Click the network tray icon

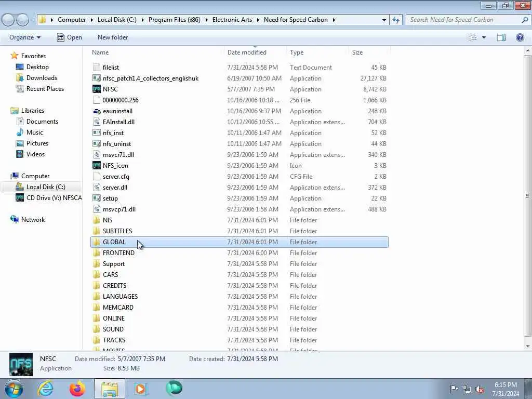pyautogui.click(x=467, y=389)
